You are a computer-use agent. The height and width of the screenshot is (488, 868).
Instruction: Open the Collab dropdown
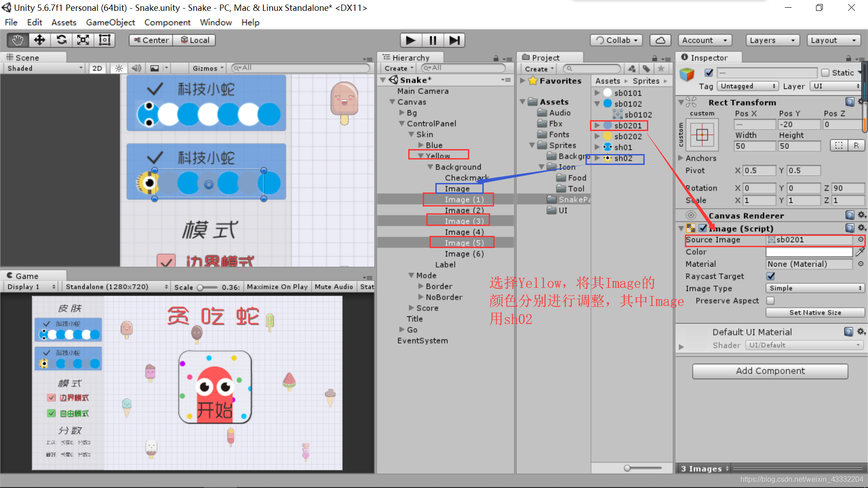coord(616,40)
